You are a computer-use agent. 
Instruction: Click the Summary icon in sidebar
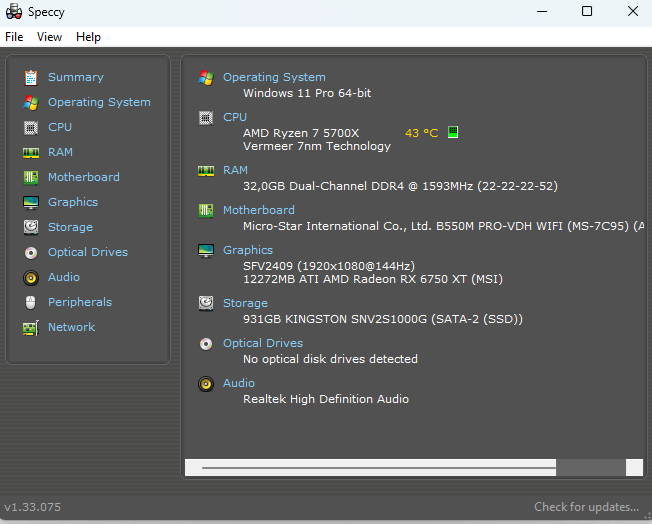pos(31,77)
